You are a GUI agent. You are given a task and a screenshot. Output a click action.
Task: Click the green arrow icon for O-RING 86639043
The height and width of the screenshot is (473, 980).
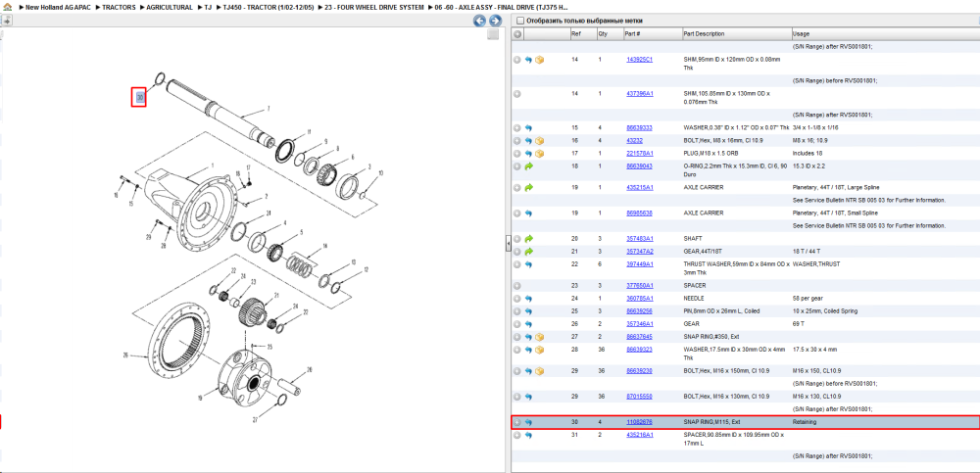(529, 166)
